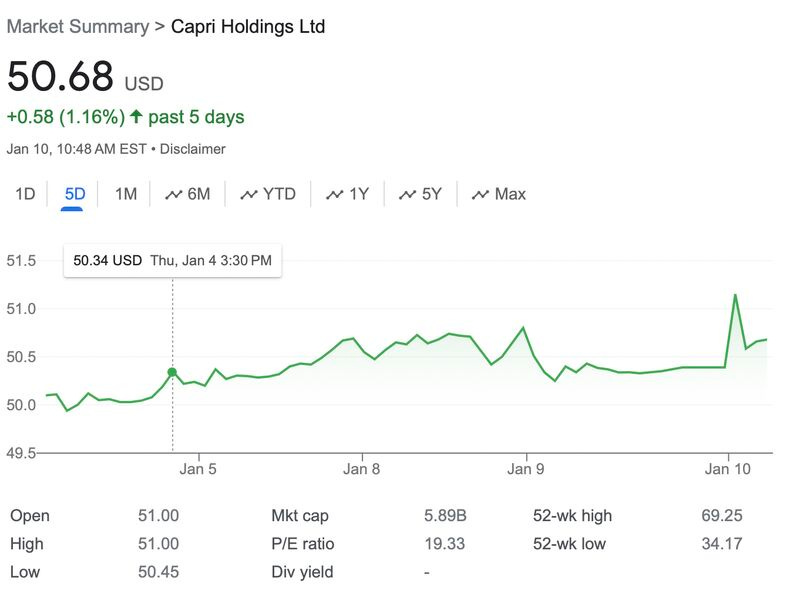Screen dimensions: 800x601
Task: Switch chart to 5Y range
Action: (x=420, y=194)
